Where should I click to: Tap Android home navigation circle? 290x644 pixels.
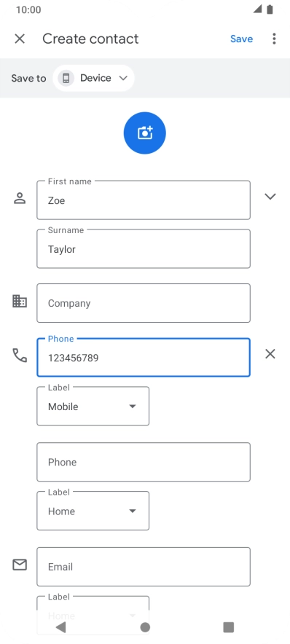(x=145, y=627)
